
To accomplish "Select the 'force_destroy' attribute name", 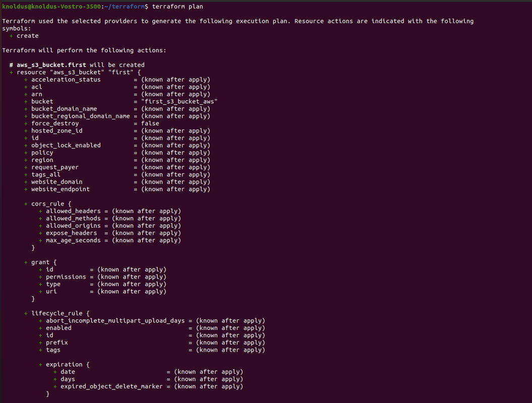I will coord(55,123).
